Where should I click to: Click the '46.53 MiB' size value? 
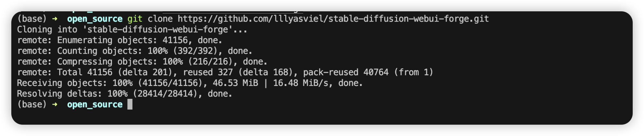[235, 83]
